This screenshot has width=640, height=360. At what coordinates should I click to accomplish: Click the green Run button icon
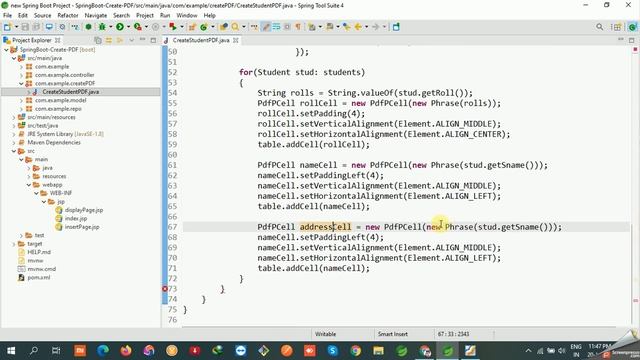pos(120,27)
